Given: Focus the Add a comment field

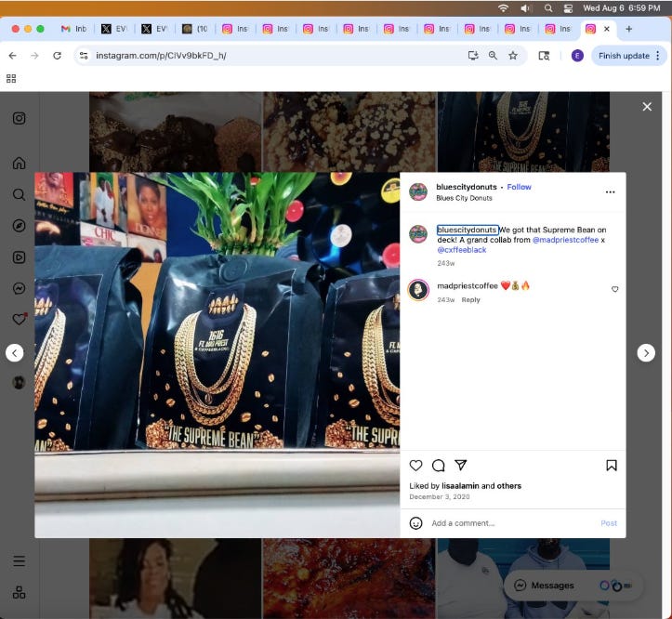Looking at the screenshot, I should [513, 523].
